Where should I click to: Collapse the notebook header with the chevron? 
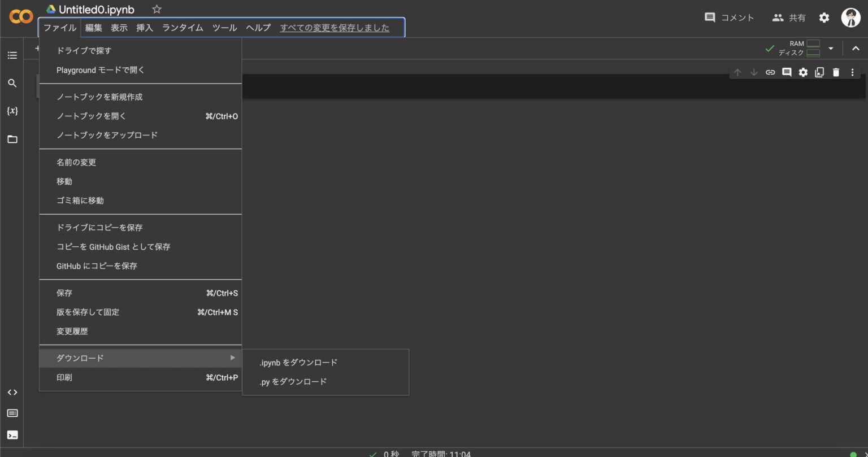point(856,48)
